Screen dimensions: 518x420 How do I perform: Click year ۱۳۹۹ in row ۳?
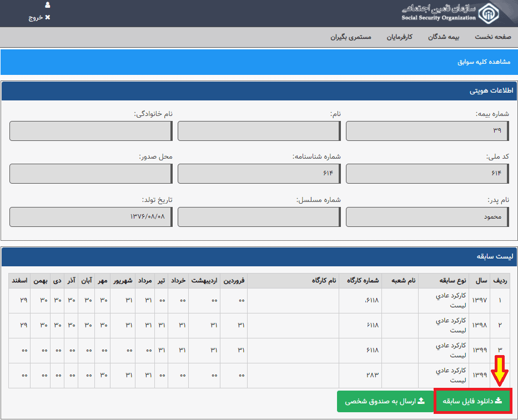(x=480, y=350)
